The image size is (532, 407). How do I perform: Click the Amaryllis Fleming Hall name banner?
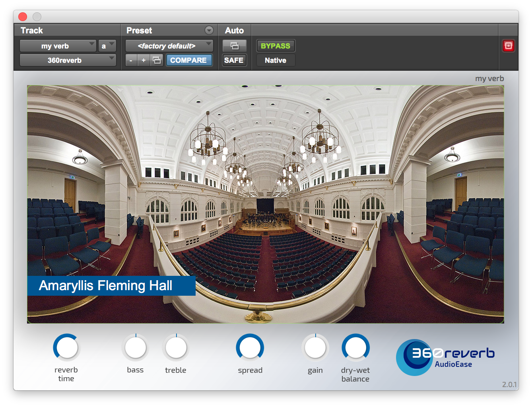point(111,286)
